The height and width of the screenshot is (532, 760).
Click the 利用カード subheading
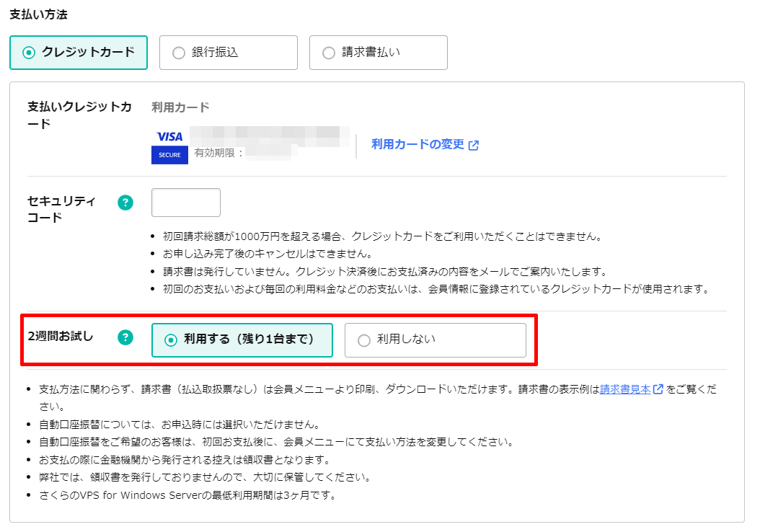click(x=180, y=107)
